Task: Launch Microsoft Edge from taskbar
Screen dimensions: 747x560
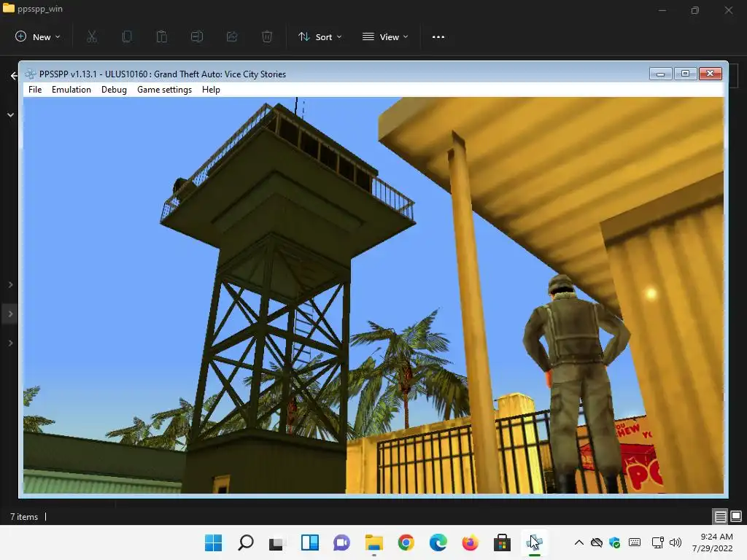Action: pyautogui.click(x=438, y=542)
